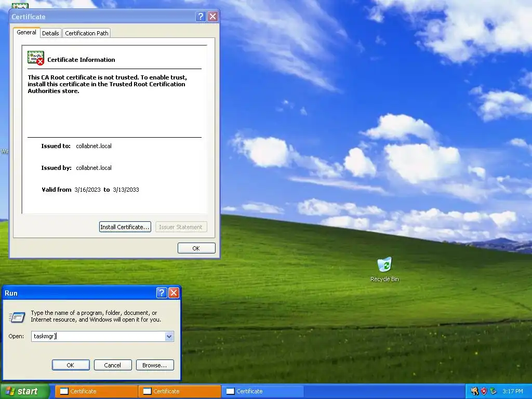
Task: Click the greyed Issuer Statement button
Action: pos(181,227)
